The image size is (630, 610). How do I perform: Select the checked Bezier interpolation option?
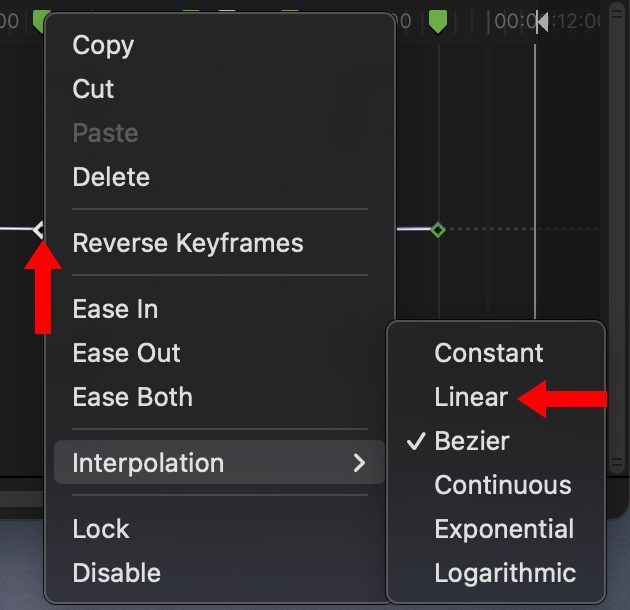[x=472, y=441]
